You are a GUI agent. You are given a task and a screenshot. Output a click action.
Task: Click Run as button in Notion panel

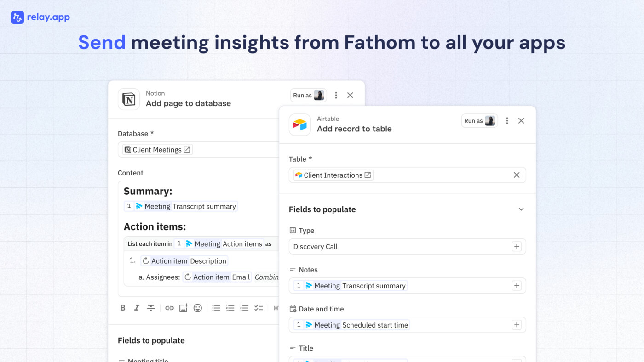tap(308, 95)
